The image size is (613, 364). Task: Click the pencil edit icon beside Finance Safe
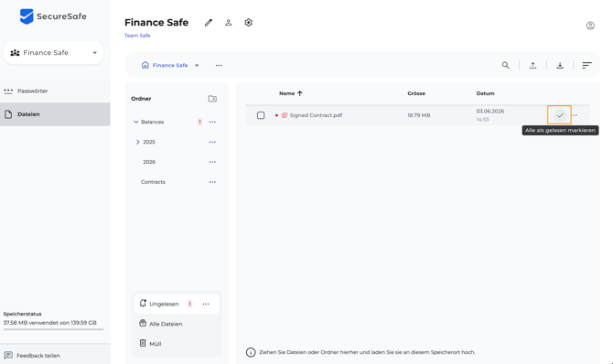coord(209,23)
